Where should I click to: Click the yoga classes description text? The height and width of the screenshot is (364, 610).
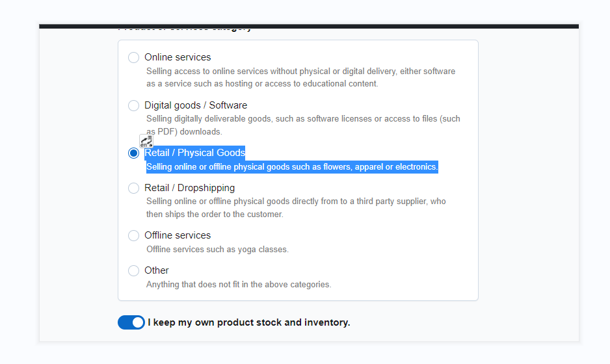(x=217, y=250)
